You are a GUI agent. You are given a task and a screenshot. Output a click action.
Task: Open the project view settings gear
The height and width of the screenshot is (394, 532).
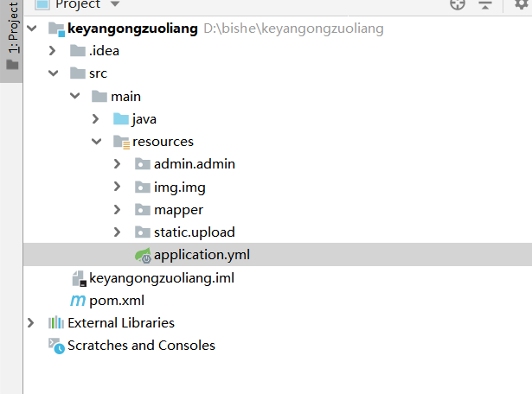(520, 5)
